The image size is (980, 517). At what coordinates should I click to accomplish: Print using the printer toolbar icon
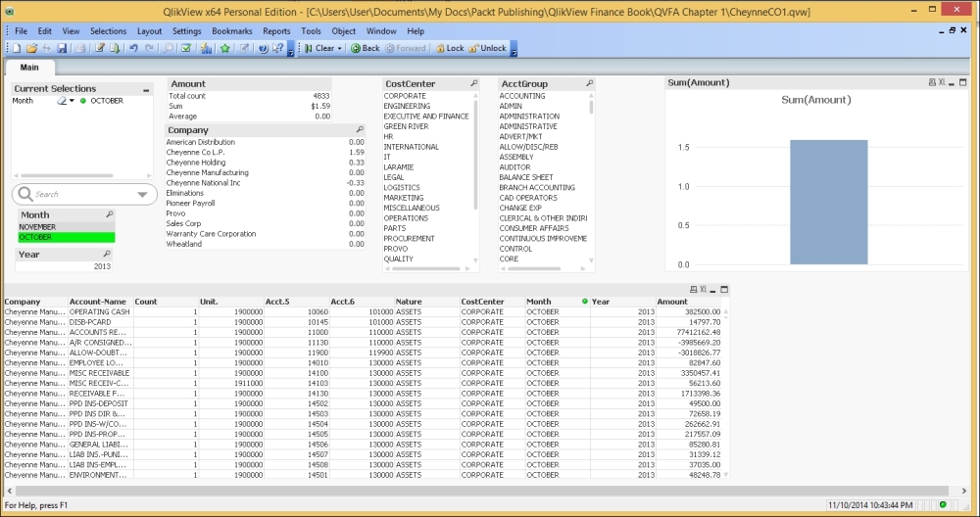click(80, 48)
